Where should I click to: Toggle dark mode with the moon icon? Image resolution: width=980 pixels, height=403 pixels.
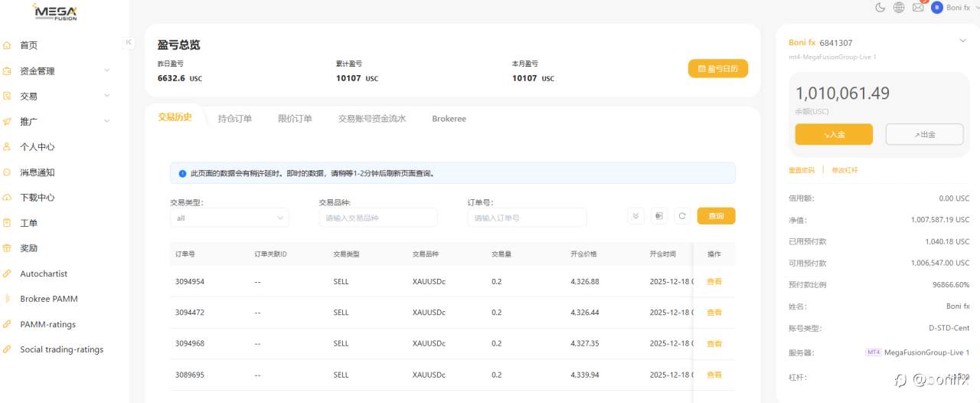click(x=880, y=8)
